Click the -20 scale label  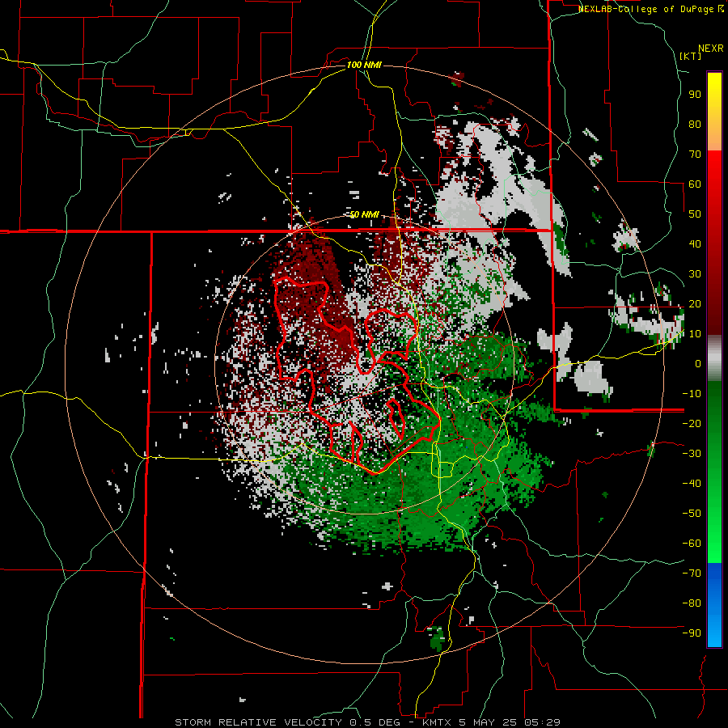click(x=692, y=423)
